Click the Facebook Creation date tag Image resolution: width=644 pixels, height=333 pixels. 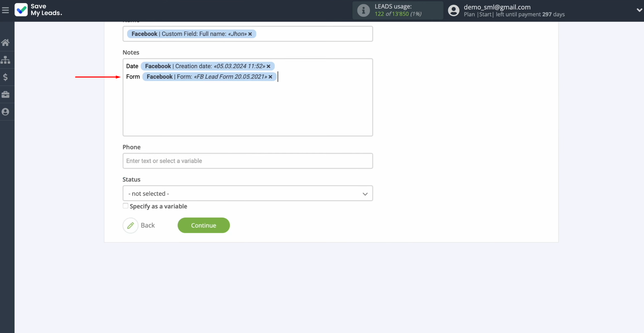click(x=207, y=66)
